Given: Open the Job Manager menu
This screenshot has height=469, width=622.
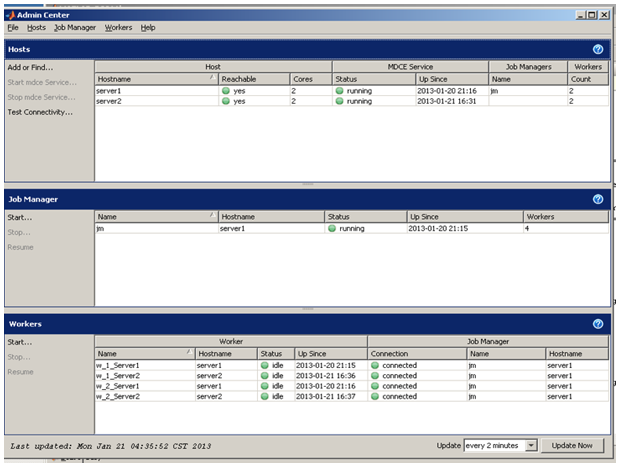Looking at the screenshot, I should point(75,27).
